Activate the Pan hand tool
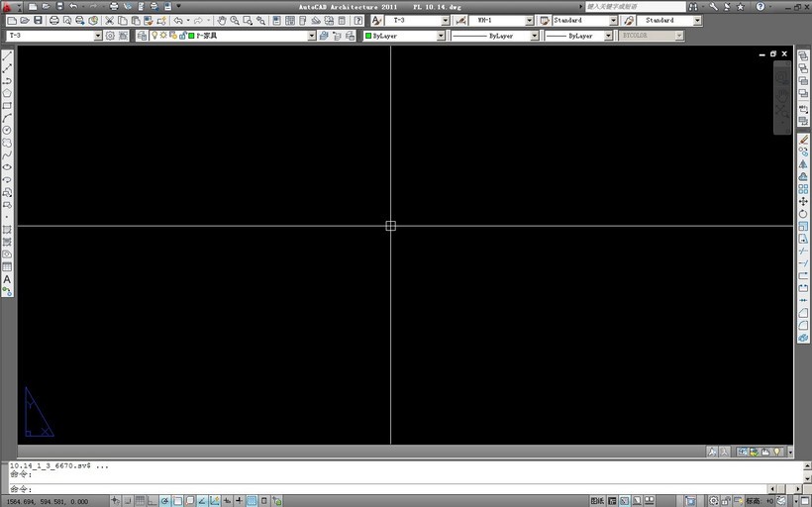Image resolution: width=812 pixels, height=507 pixels. click(223, 21)
